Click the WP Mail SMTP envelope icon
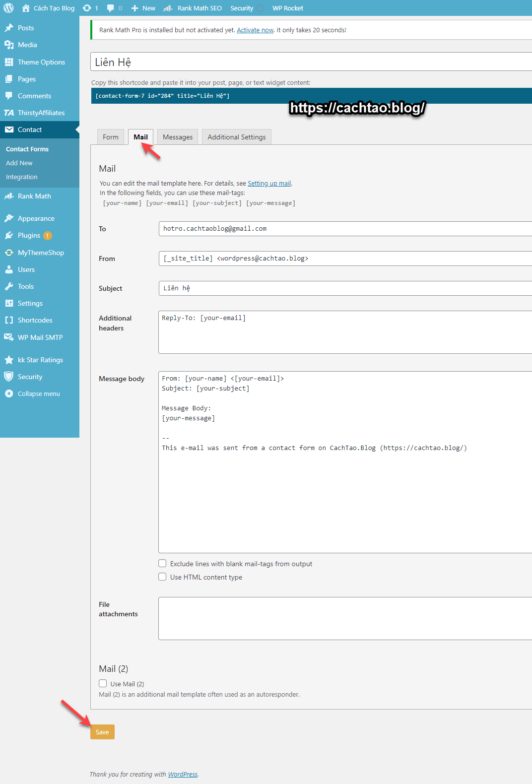Screen dimensions: 532x784 [9, 337]
